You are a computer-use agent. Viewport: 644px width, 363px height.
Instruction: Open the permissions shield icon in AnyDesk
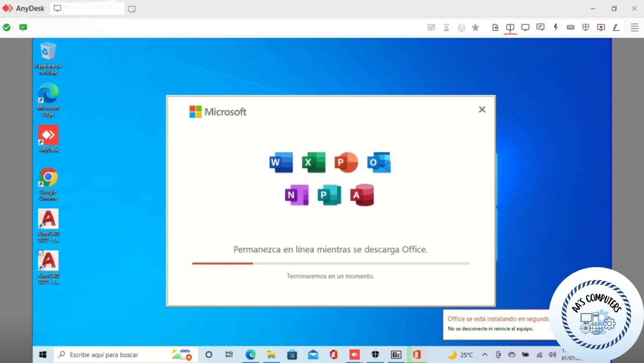coord(585,27)
